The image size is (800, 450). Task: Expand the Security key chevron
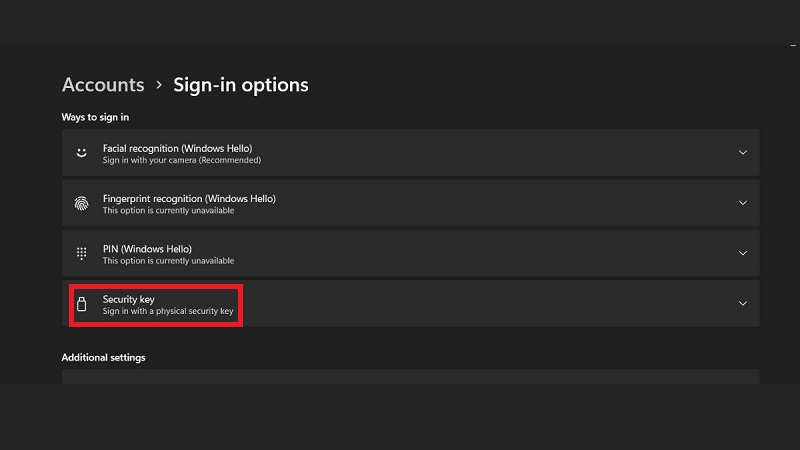click(x=742, y=304)
